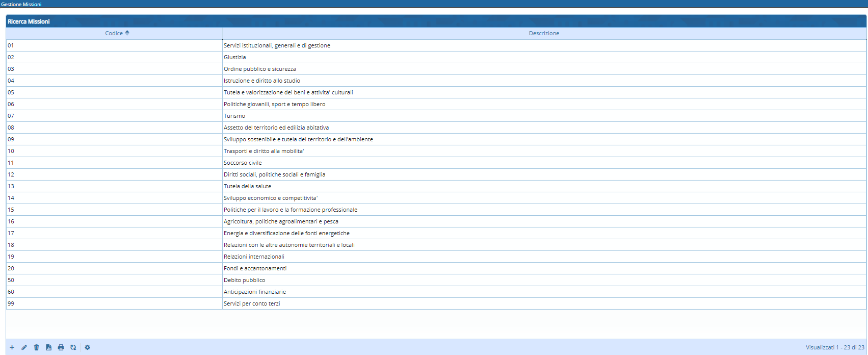868x355 pixels.
Task: Select row 01 Servizi istituzionali, generali e di gestione
Action: (x=277, y=45)
